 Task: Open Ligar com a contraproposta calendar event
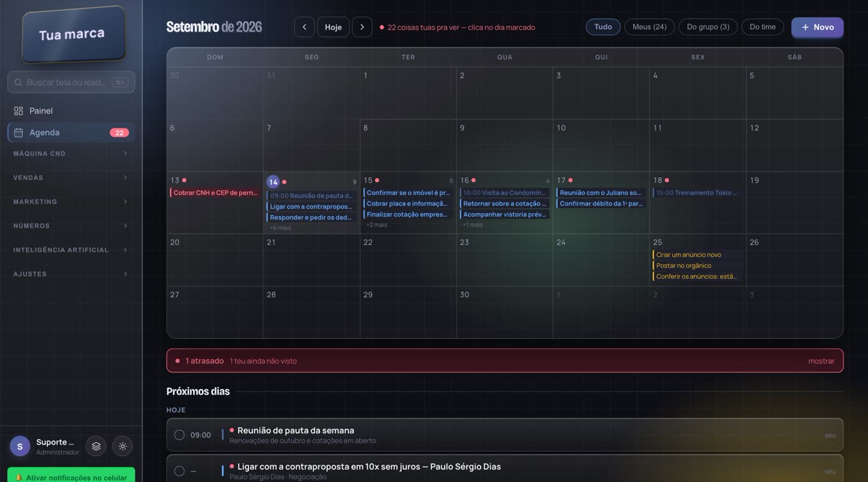pyautogui.click(x=311, y=206)
